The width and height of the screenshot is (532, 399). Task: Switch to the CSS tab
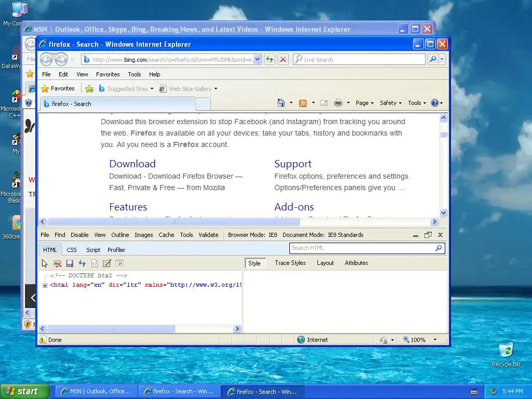point(72,250)
